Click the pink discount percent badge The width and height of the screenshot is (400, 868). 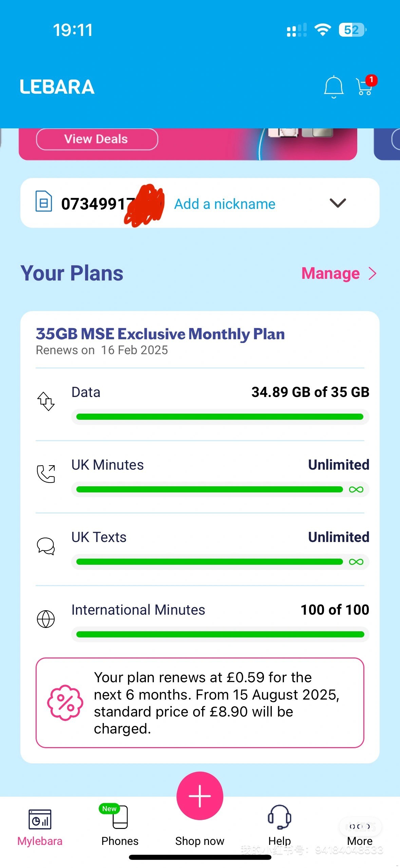click(x=65, y=702)
